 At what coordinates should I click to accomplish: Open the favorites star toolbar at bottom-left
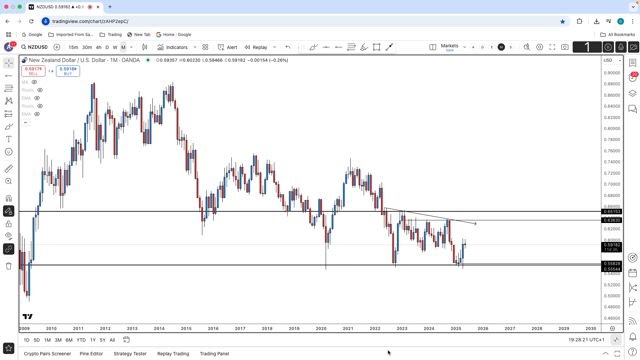9,348
